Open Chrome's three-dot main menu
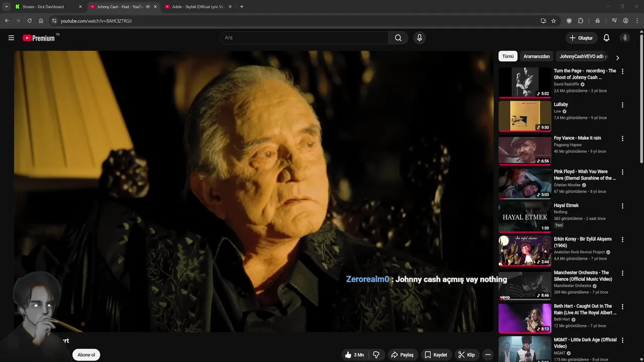The width and height of the screenshot is (644, 362). pos(637,21)
